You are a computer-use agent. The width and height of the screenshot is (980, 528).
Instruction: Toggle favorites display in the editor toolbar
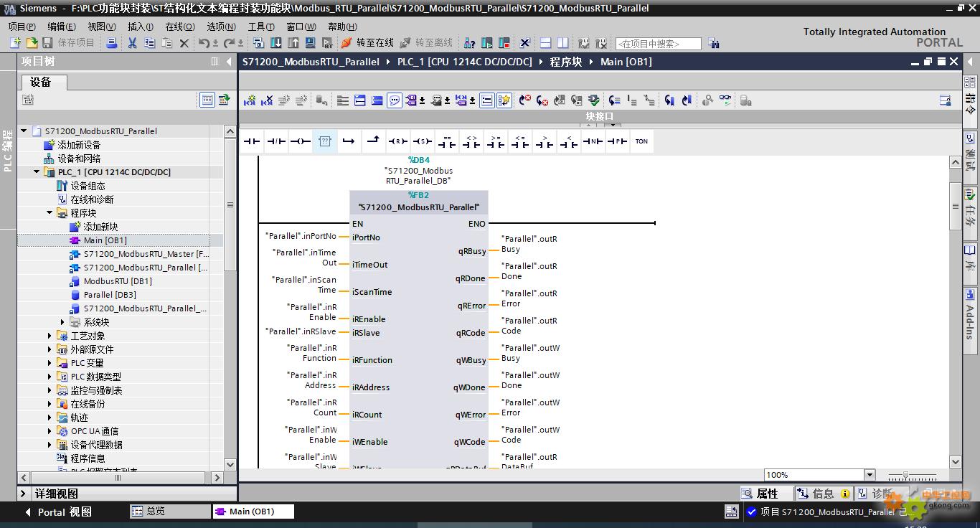click(x=504, y=100)
